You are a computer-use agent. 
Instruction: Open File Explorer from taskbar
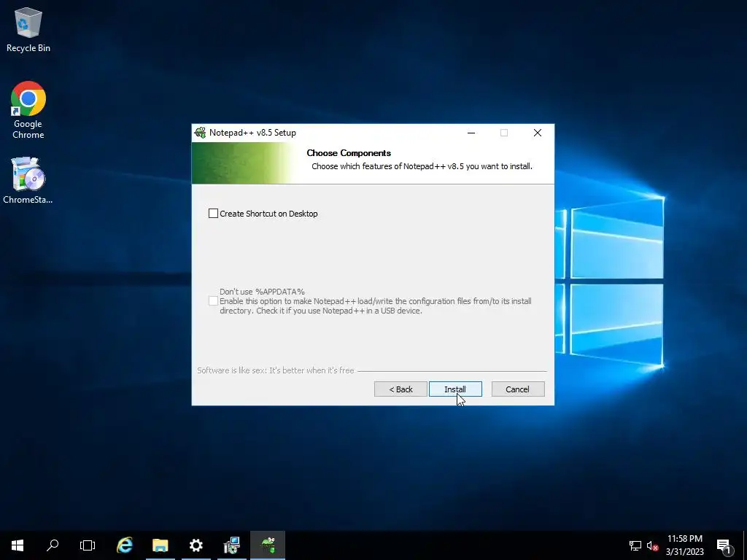click(160, 545)
